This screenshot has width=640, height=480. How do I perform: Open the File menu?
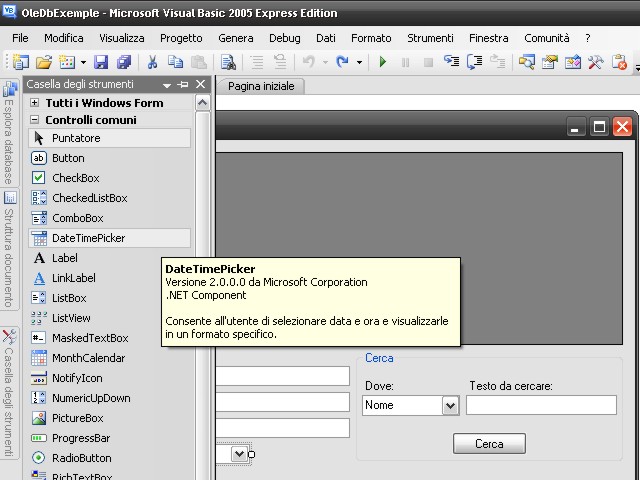(20, 38)
